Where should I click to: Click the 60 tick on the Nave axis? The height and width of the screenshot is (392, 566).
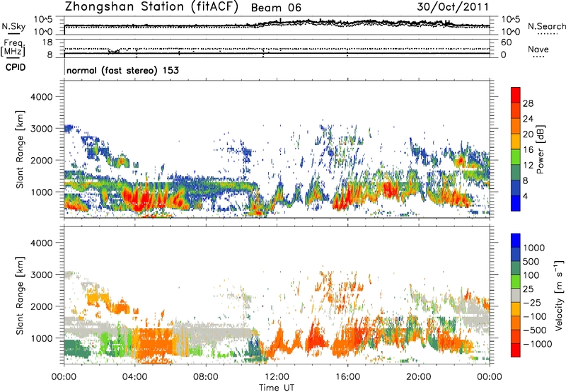click(506, 42)
